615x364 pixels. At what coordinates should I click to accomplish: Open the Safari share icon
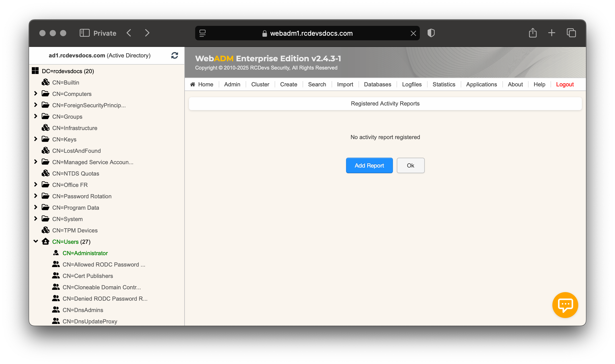click(533, 33)
